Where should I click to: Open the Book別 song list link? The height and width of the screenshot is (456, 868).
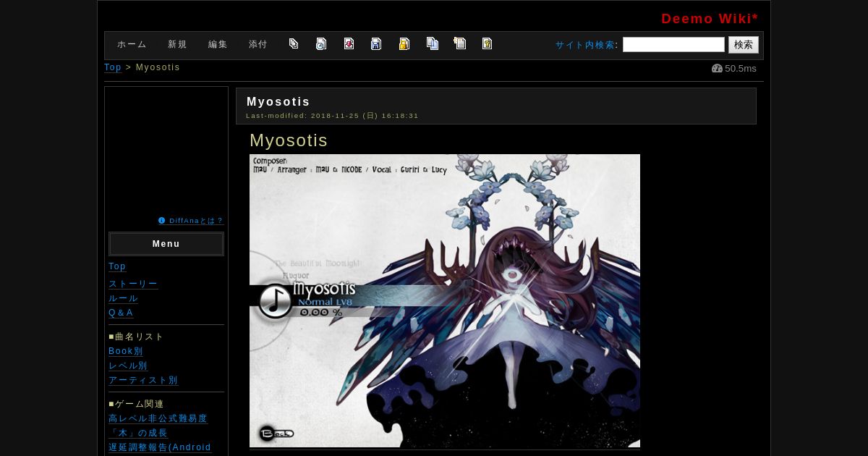(x=126, y=351)
